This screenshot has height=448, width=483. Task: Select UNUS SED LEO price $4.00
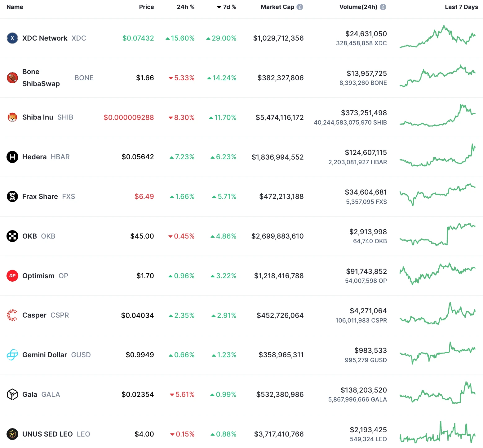click(144, 434)
